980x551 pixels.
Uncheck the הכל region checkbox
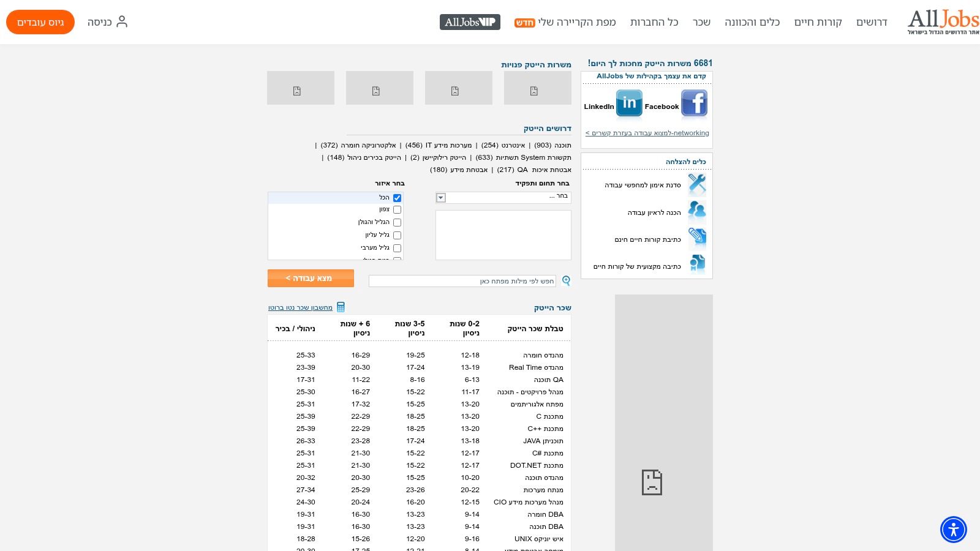point(397,198)
